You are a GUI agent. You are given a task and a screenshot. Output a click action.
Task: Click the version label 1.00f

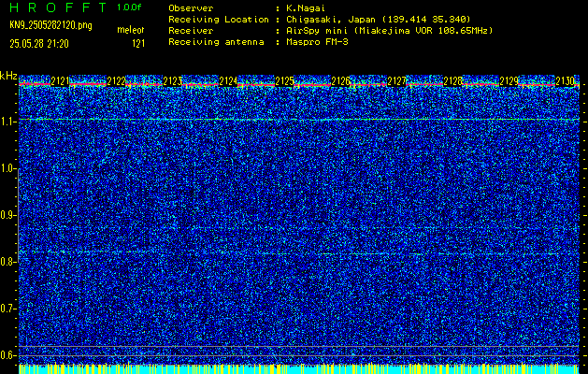tap(129, 7)
